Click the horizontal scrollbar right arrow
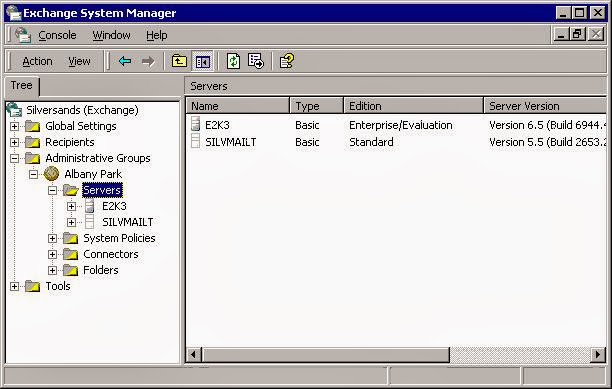This screenshot has height=389, width=612. point(598,355)
